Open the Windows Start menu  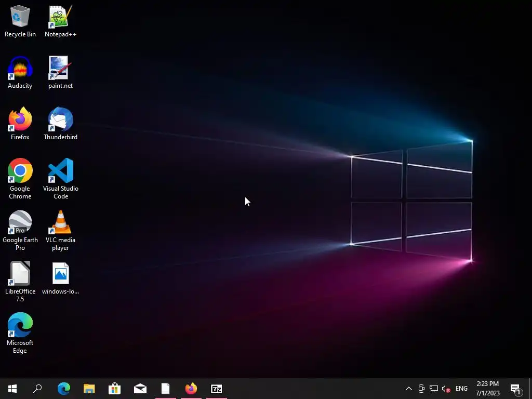[12, 389]
